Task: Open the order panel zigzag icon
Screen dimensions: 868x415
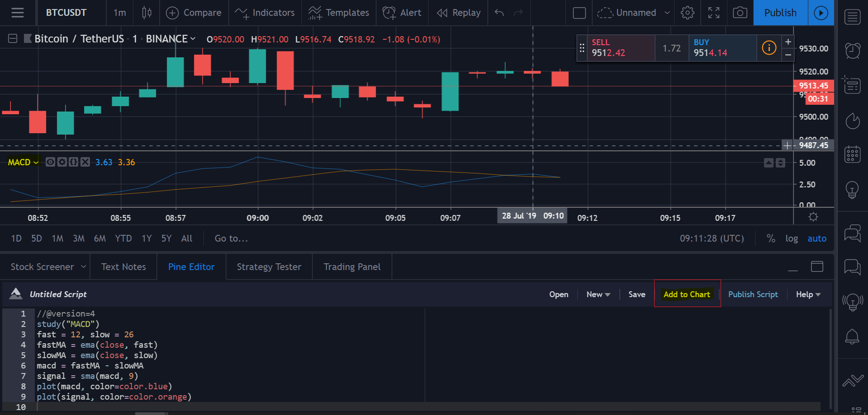Action: 852,381
